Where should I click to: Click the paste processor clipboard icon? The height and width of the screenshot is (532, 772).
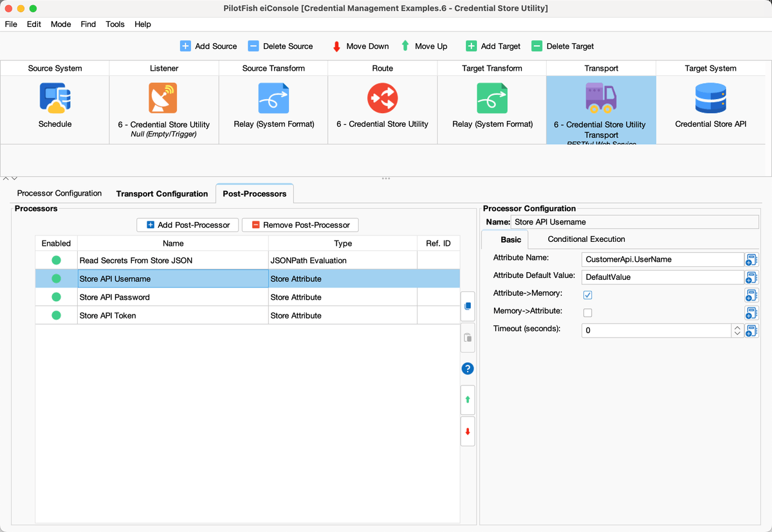[x=468, y=337]
